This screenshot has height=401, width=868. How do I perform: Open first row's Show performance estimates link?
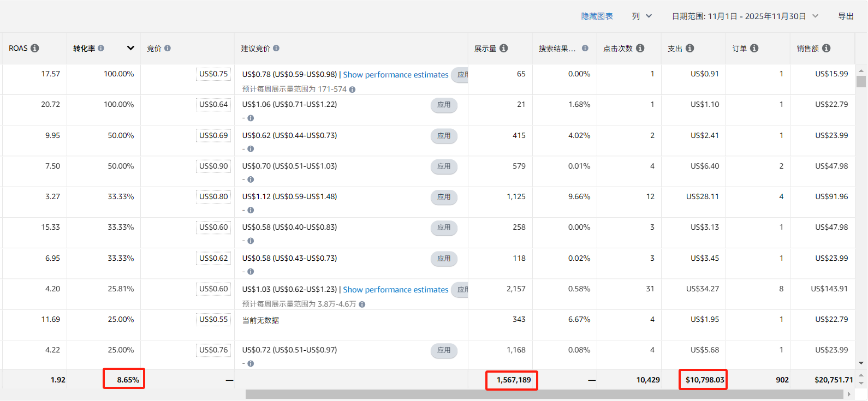pos(395,75)
